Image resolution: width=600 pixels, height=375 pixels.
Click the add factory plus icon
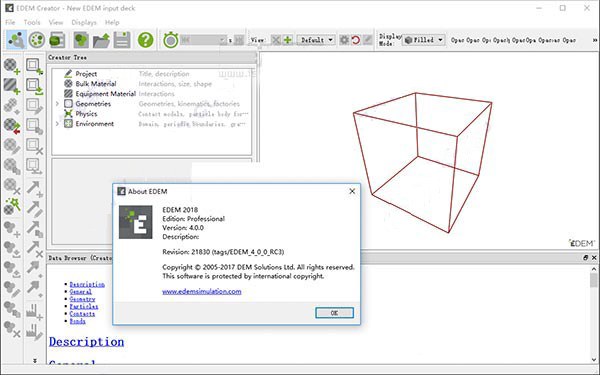coord(34,311)
